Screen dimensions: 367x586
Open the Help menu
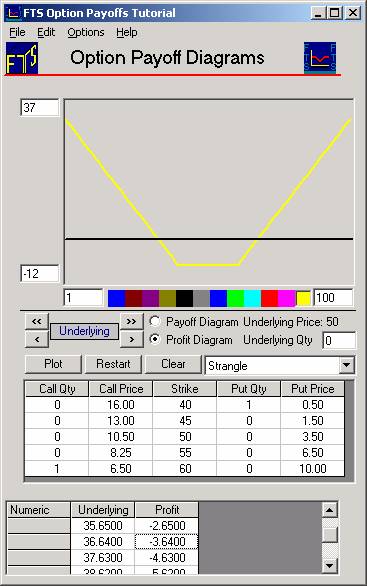tap(127, 33)
